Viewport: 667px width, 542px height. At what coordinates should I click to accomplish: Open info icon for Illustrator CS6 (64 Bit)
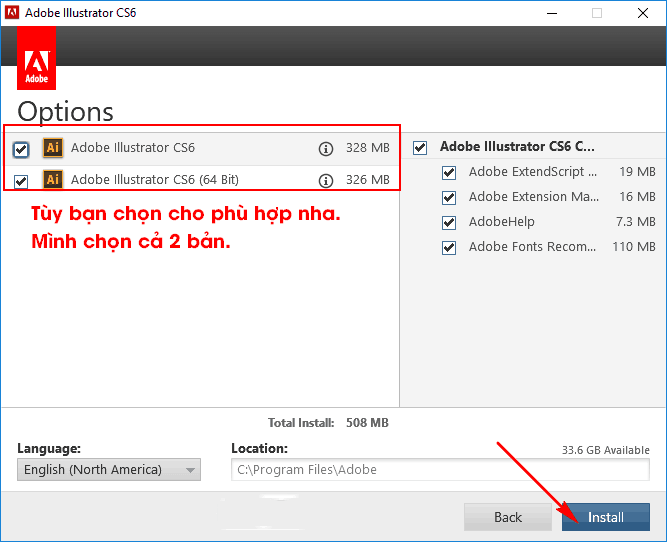coord(326,181)
